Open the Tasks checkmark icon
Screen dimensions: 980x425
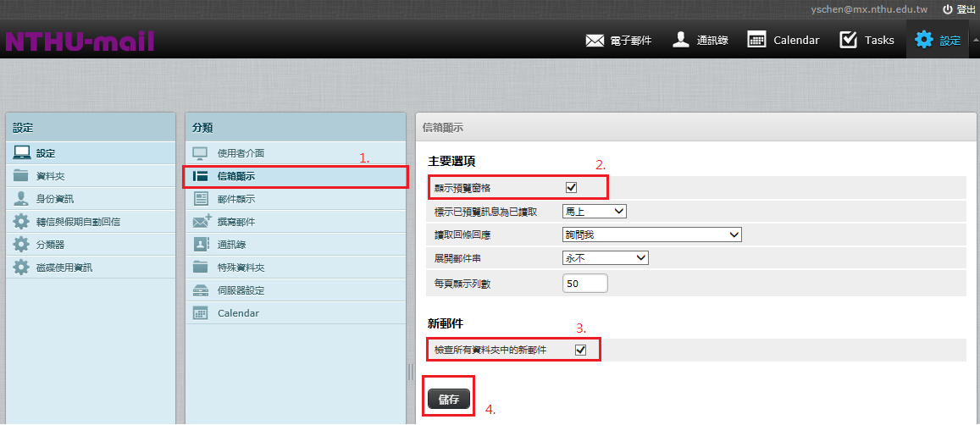848,40
